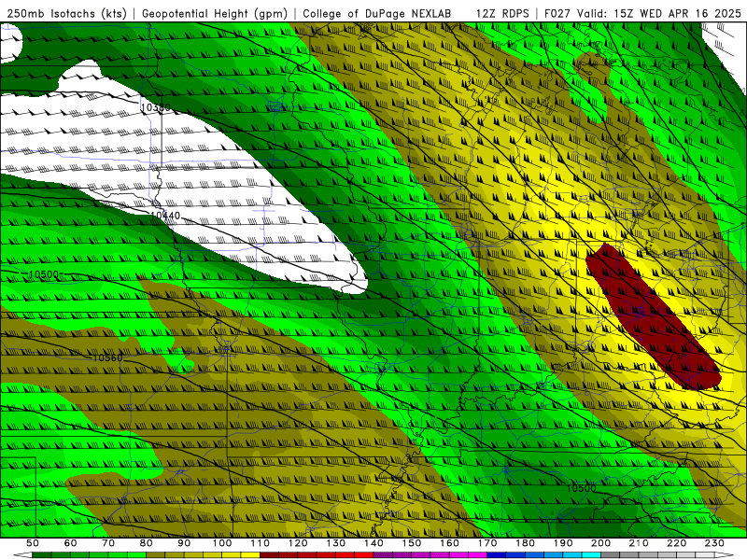Click the 190 label on the color bar
747x560 pixels.
tap(563, 543)
